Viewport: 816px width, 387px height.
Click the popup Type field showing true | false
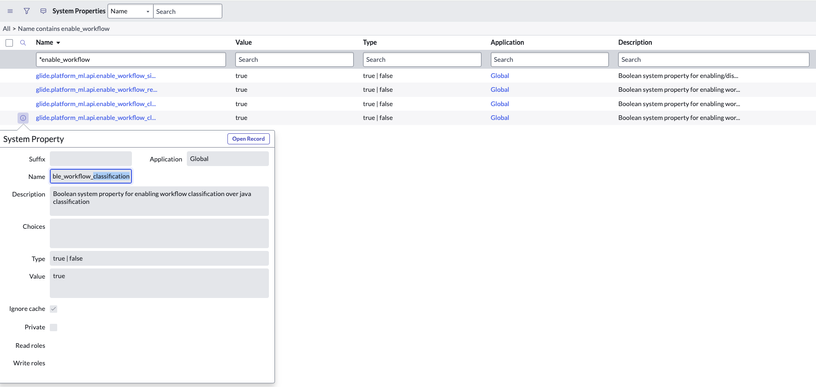coord(159,259)
